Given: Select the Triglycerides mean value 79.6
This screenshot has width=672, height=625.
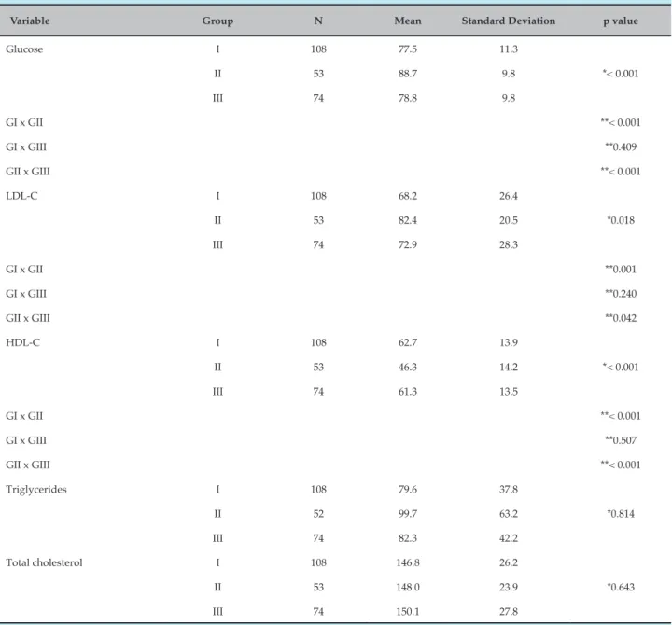Looking at the screenshot, I should 408,489.
